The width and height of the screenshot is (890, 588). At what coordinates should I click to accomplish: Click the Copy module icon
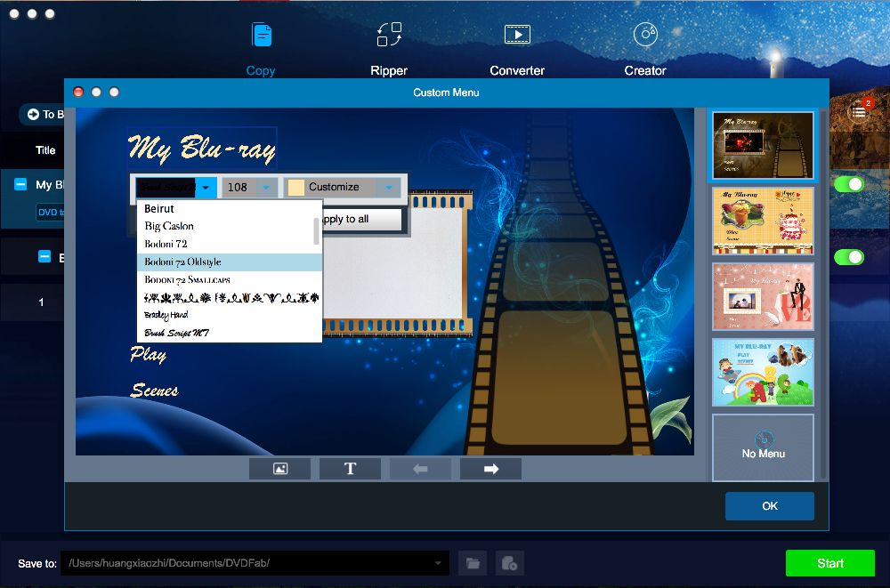pyautogui.click(x=261, y=36)
